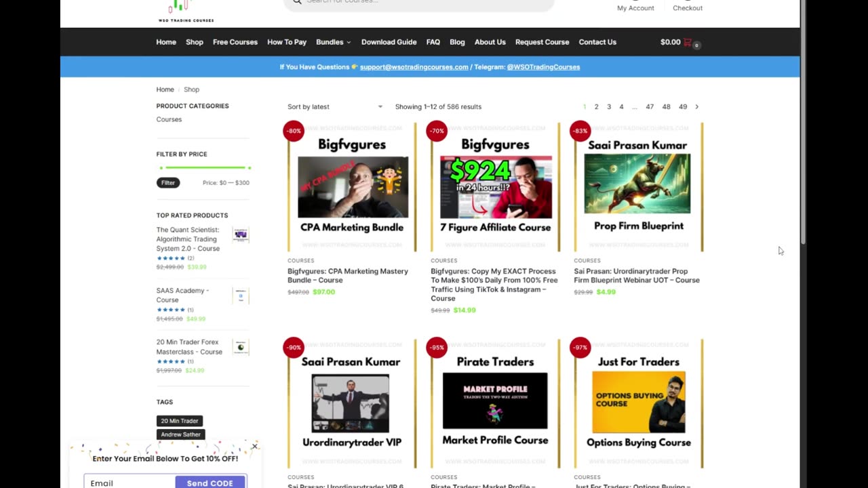
Task: Click the page vertical scrollbar
Action: point(803,122)
